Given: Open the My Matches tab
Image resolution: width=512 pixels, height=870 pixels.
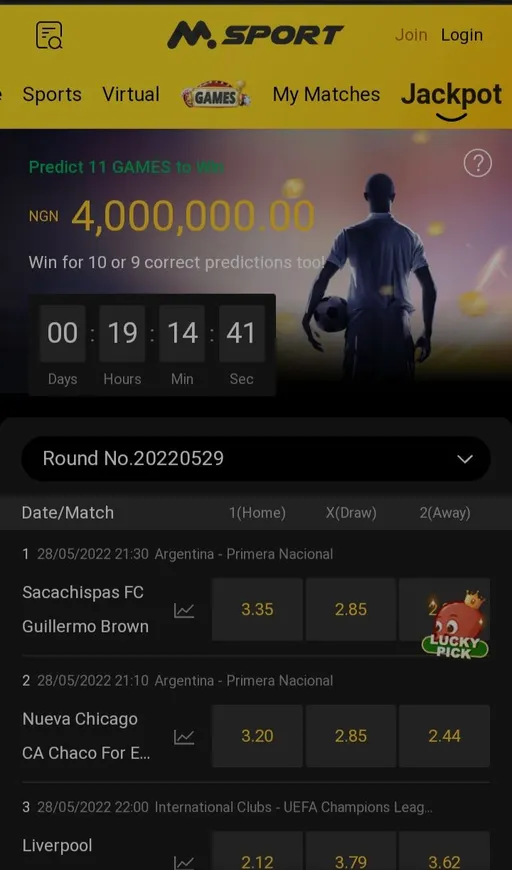Looking at the screenshot, I should tap(326, 95).
